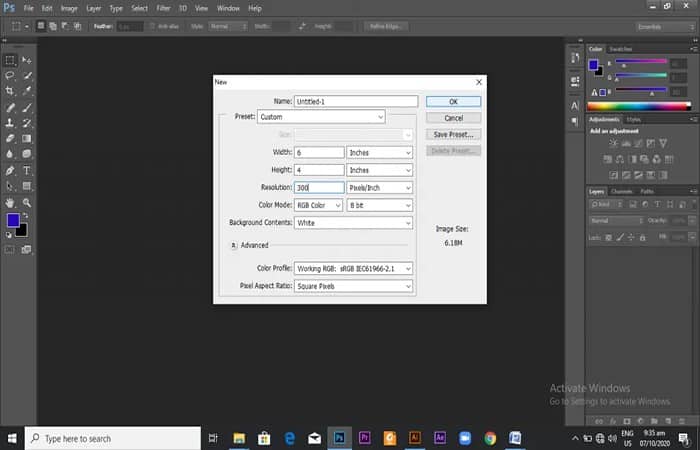The height and width of the screenshot is (450, 700).
Task: Select the Eraser tool
Action: pos(10,138)
